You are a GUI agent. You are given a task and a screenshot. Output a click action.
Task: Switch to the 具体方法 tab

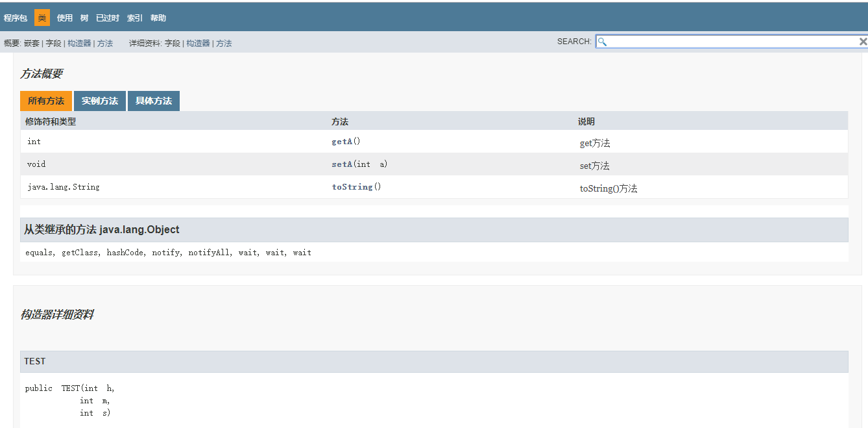[x=154, y=101]
